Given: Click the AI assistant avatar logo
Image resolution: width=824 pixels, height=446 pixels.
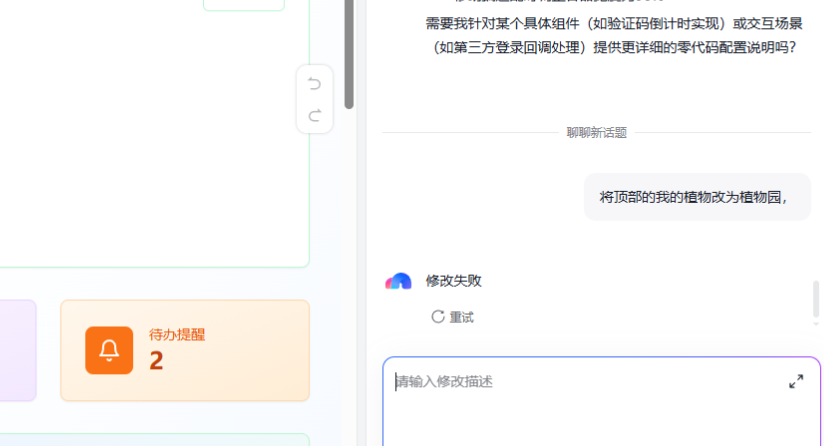Looking at the screenshot, I should pyautogui.click(x=398, y=281).
